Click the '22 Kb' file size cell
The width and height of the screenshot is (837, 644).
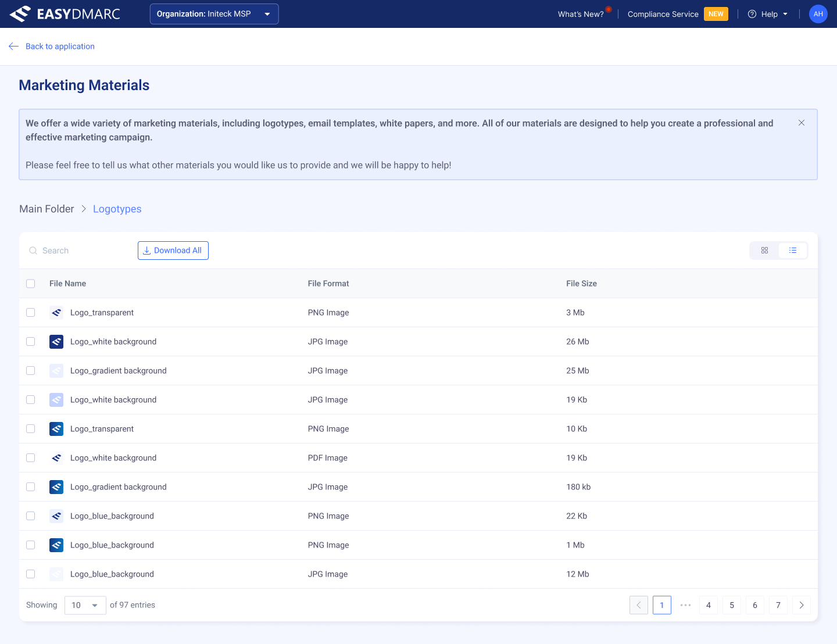577,516
